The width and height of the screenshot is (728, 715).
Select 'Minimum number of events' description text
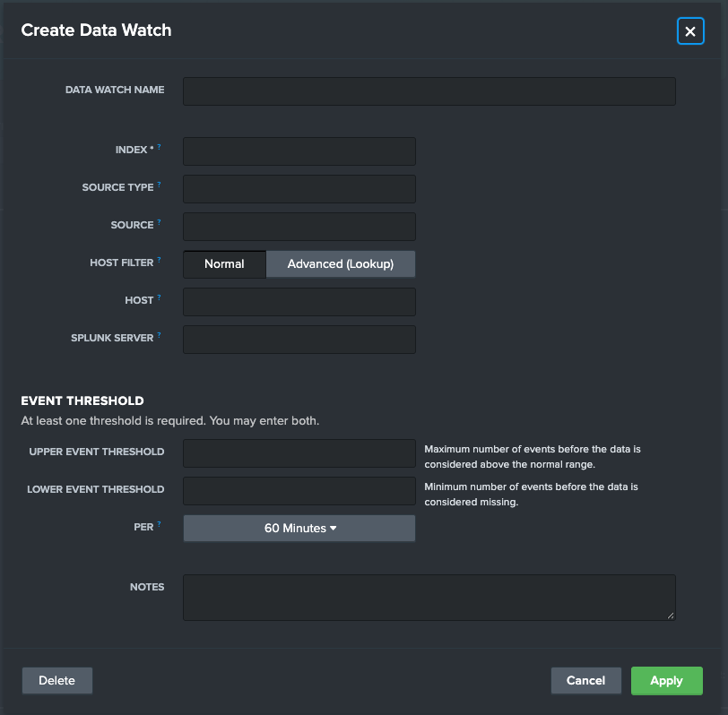(x=531, y=495)
